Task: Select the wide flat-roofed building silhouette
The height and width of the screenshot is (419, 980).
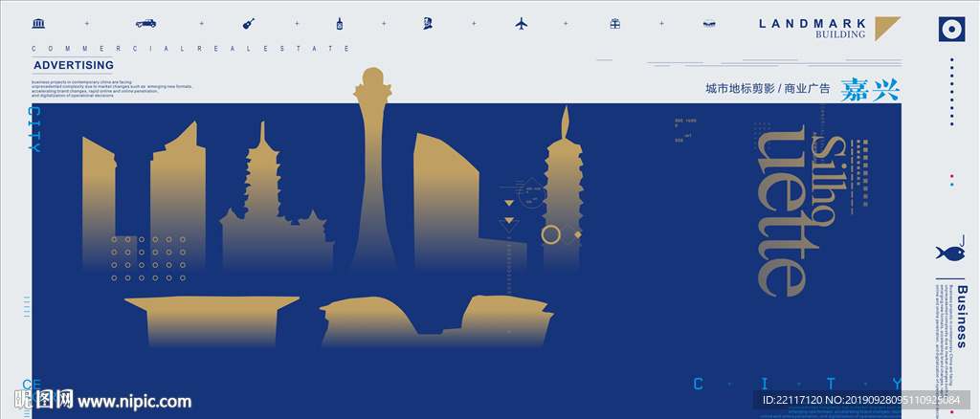Action: [212, 321]
